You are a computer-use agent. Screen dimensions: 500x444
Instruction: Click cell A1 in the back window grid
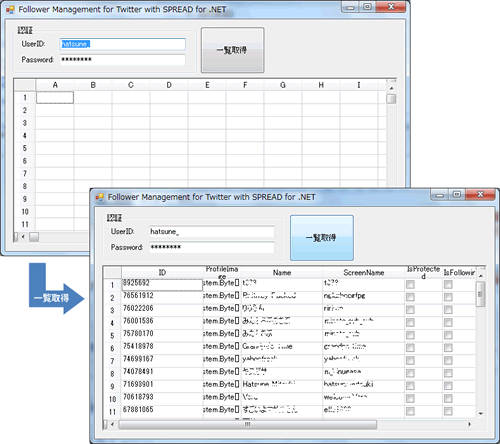click(x=55, y=97)
